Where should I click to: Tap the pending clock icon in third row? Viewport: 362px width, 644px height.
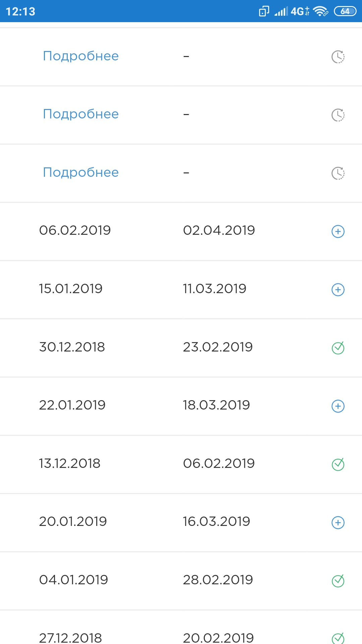pos(338,173)
